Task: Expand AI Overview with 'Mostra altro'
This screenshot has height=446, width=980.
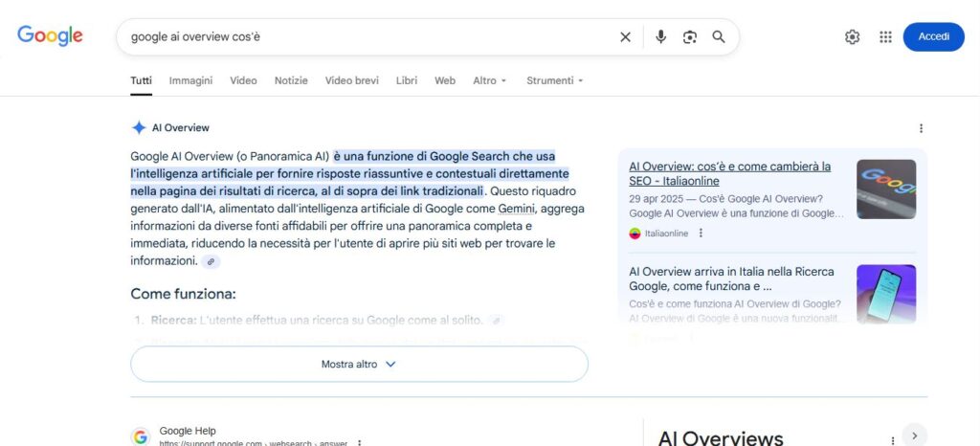Action: click(359, 364)
